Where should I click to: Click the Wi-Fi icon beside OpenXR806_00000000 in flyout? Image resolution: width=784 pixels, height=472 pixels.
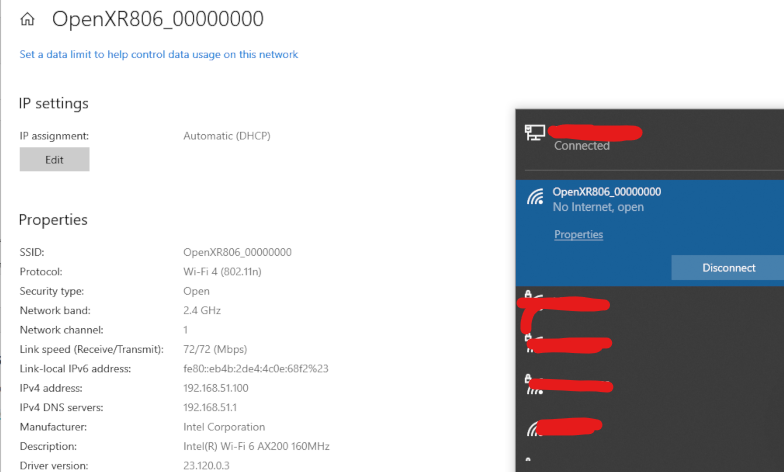point(535,197)
